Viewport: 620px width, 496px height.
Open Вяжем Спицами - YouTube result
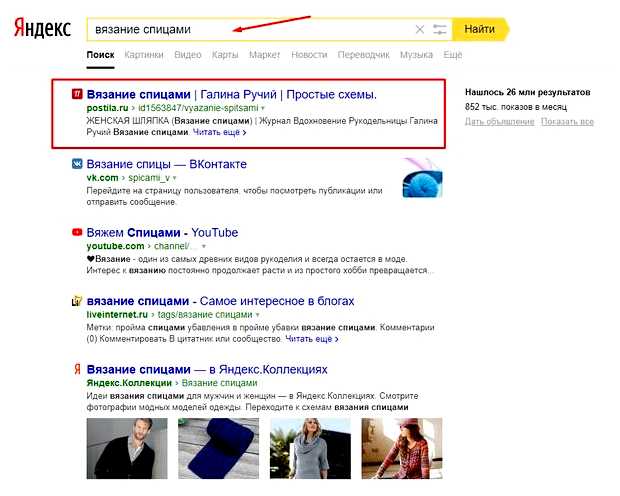click(x=162, y=233)
